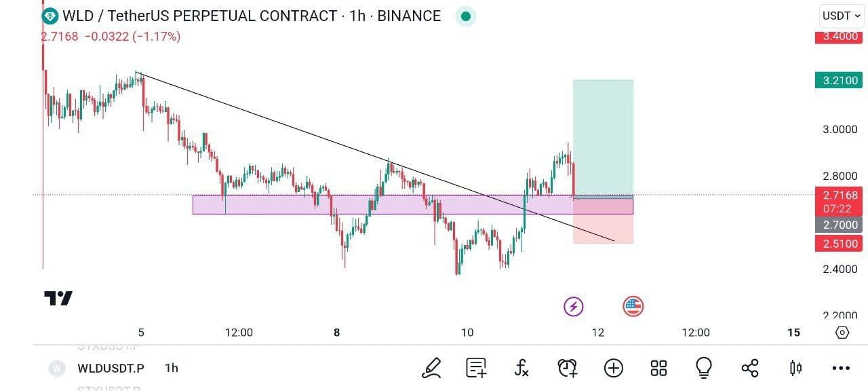
Task: Open chart type settings with the candles icon
Action: pyautogui.click(x=795, y=368)
